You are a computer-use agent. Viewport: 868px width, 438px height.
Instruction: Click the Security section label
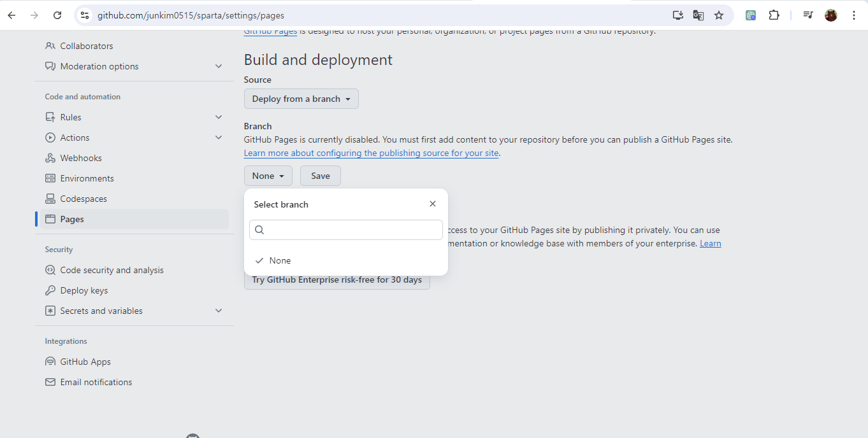(59, 250)
